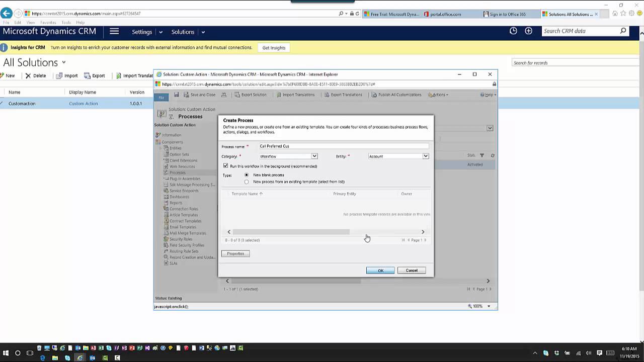The width and height of the screenshot is (644, 362).
Task: Open the view selector dropdown behind dialog
Action: [x=490, y=128]
